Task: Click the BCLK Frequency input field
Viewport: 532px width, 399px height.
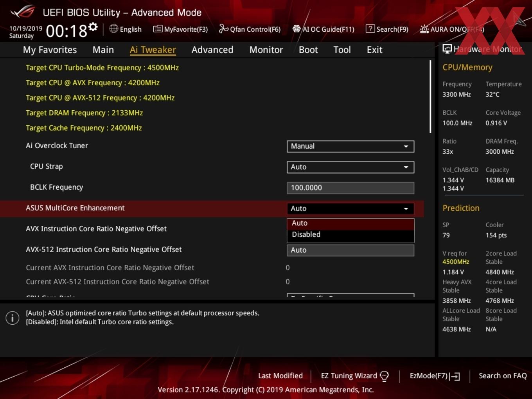Action: point(350,188)
